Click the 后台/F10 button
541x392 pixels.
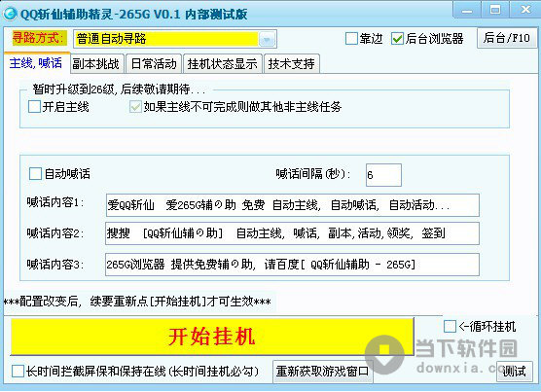point(507,38)
